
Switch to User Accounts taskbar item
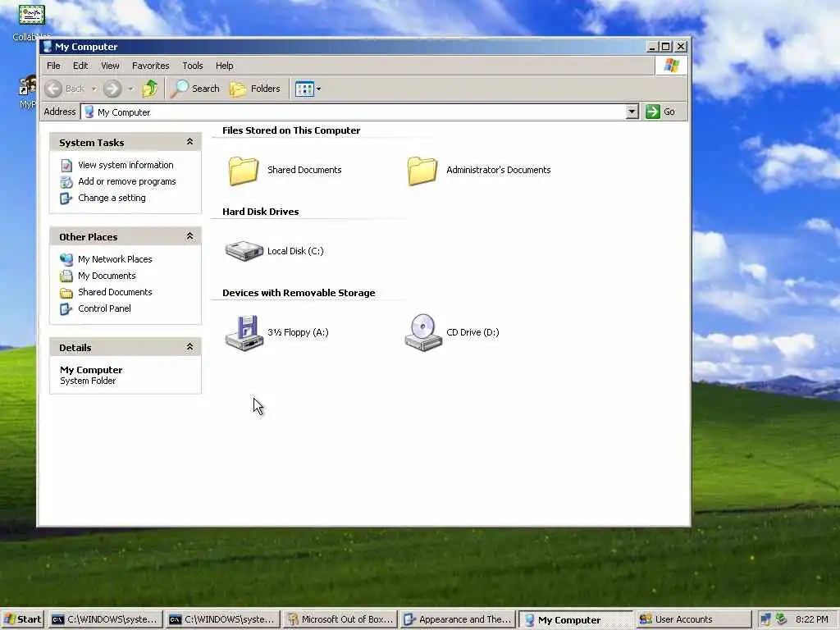[692, 619]
